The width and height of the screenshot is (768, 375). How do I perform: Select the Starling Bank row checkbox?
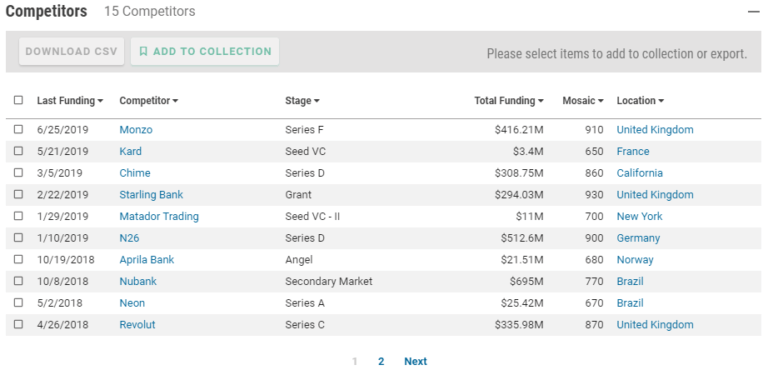tap(18, 194)
